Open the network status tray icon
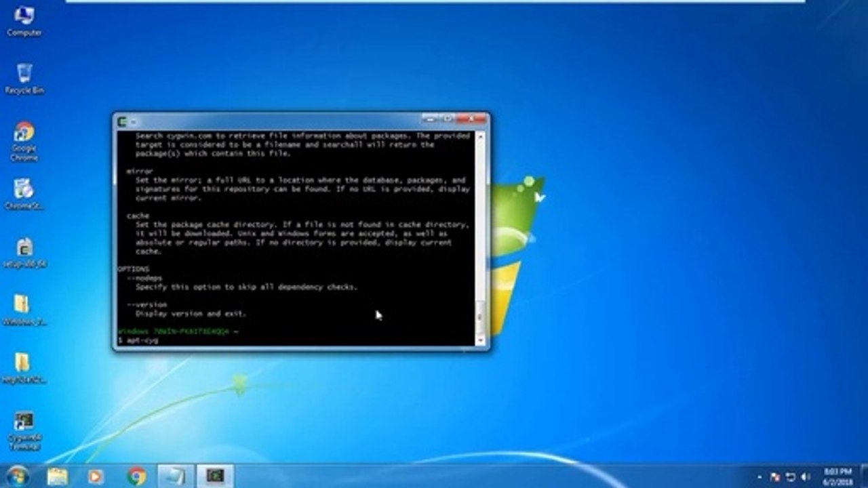868x488 pixels. 791,477
